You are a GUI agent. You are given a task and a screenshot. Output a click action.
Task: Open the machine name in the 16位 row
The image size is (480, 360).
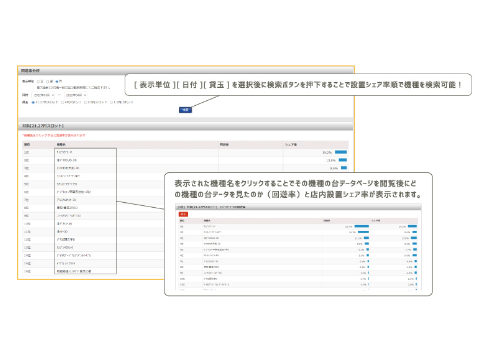coord(74,271)
